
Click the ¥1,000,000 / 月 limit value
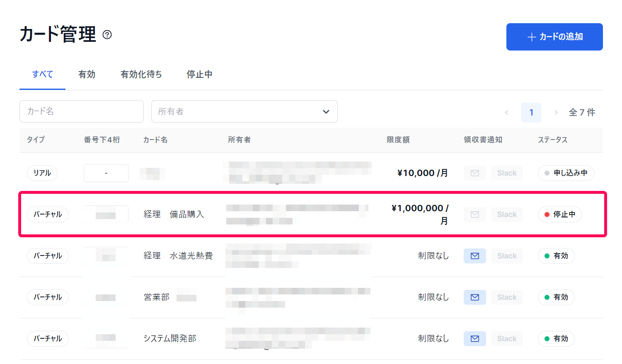[x=420, y=215]
